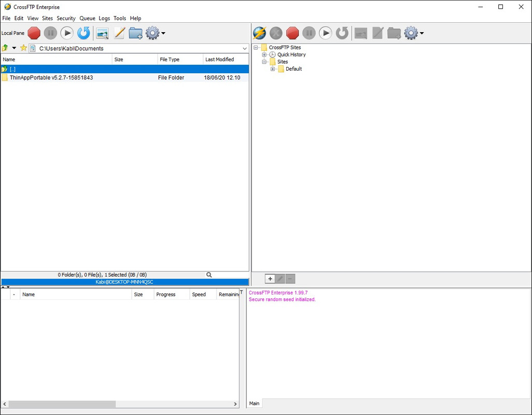Click the grayed remote view icon

(x=361, y=33)
